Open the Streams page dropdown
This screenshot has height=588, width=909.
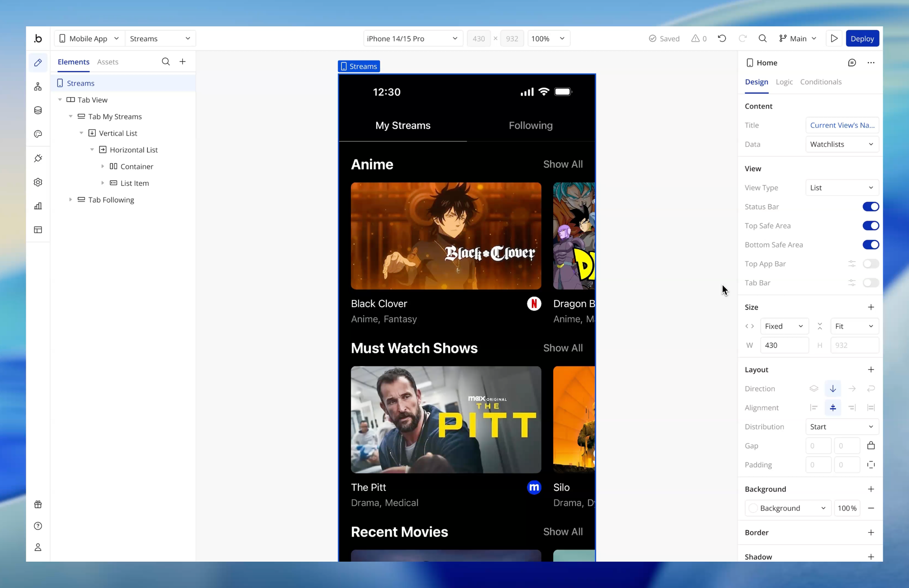161,38
